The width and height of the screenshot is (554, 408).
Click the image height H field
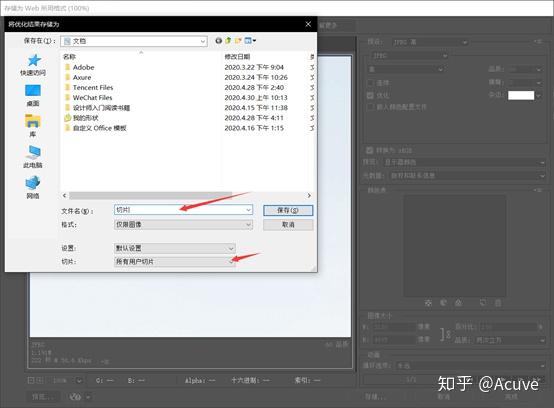point(393,340)
